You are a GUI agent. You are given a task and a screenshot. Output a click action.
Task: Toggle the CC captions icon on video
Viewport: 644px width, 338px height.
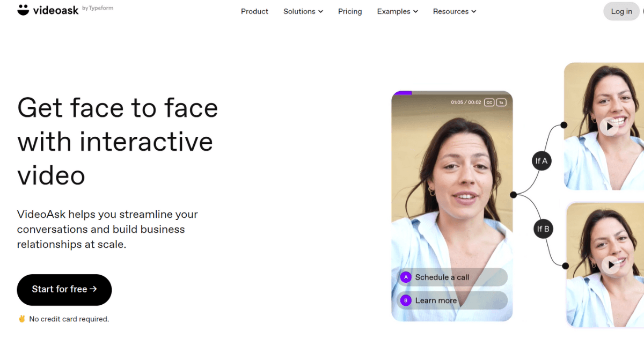tap(489, 102)
